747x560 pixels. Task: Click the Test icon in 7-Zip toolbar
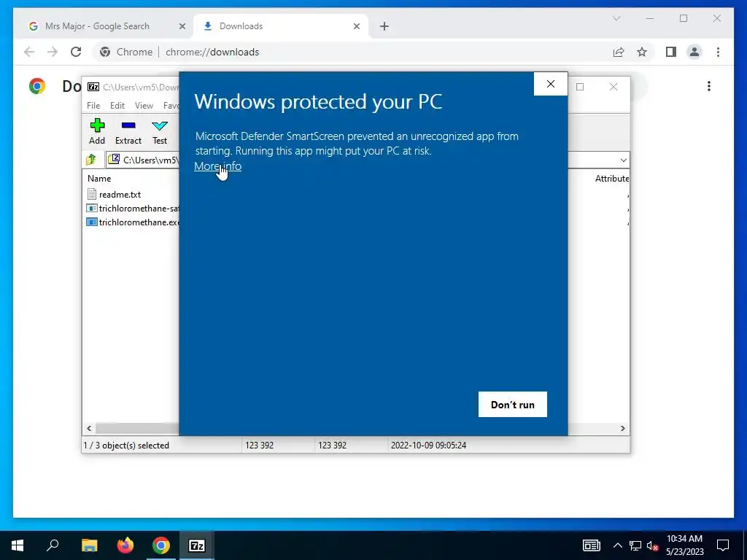(x=160, y=132)
